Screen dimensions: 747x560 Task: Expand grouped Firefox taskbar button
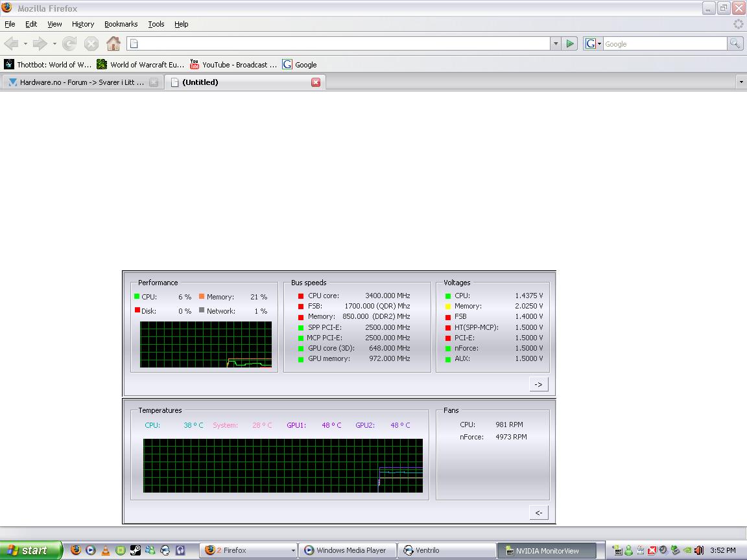pos(249,550)
